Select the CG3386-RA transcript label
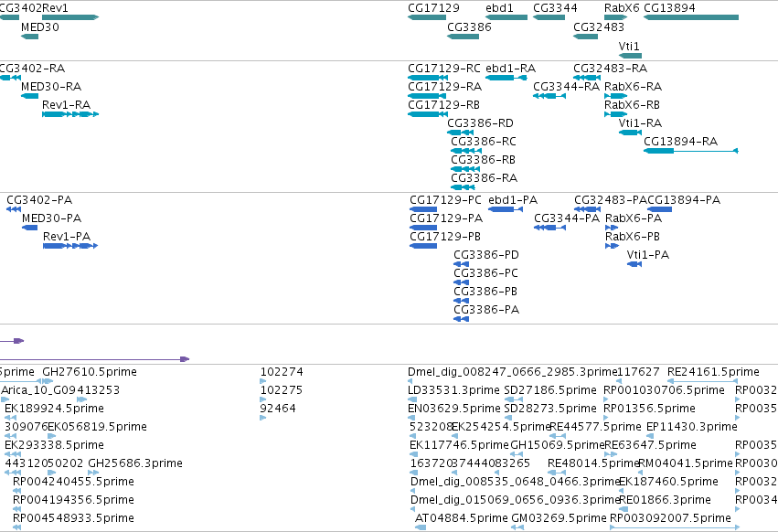The image size is (778, 532). [485, 177]
